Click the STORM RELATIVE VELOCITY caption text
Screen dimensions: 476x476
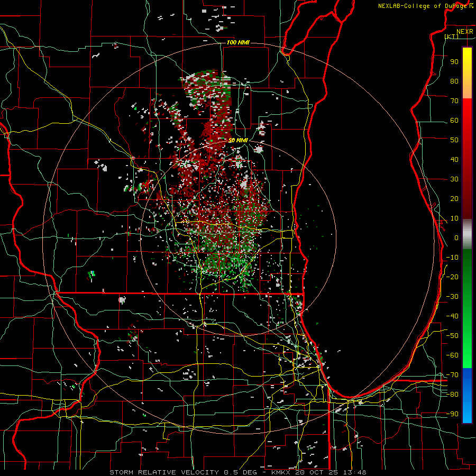click(164, 472)
